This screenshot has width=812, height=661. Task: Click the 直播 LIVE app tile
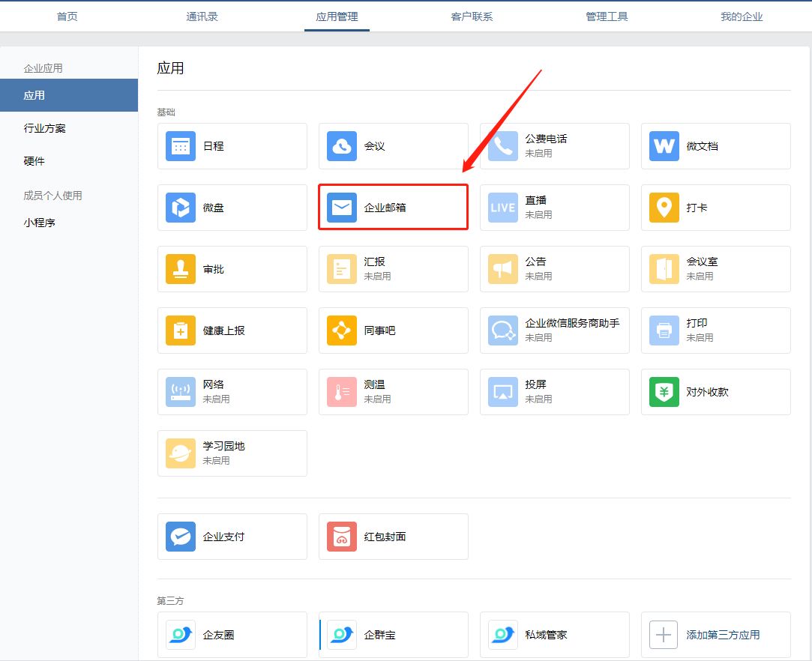(554, 208)
